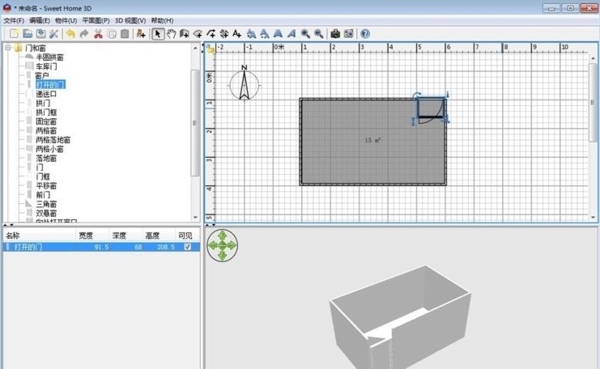Viewport: 600px width, 369px height.
Task: Select 半圆拱窗 in furniture catalog
Action: 49,57
